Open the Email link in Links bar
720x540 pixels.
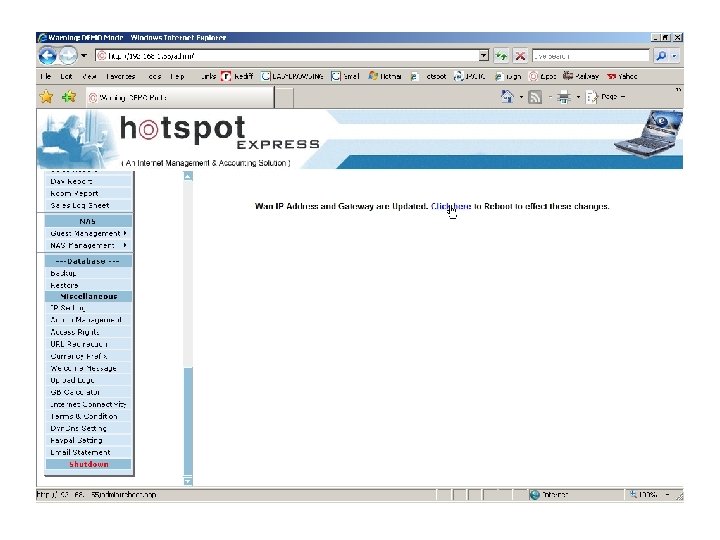(345, 76)
